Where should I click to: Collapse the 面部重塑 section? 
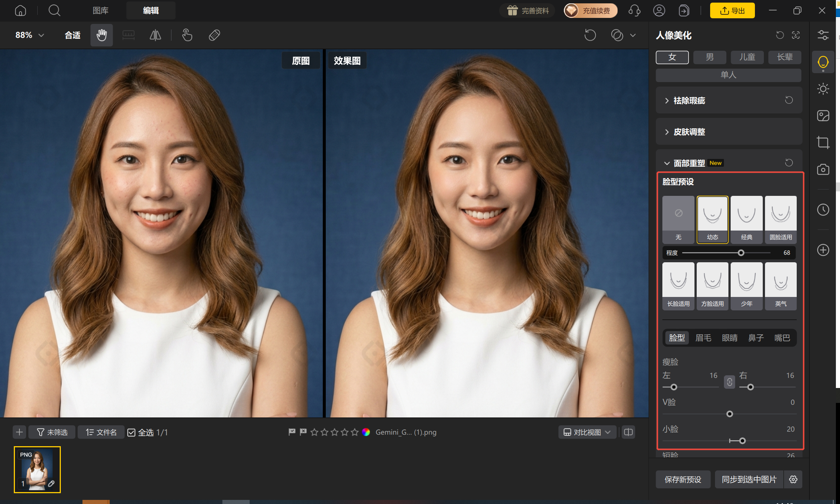[x=667, y=163]
